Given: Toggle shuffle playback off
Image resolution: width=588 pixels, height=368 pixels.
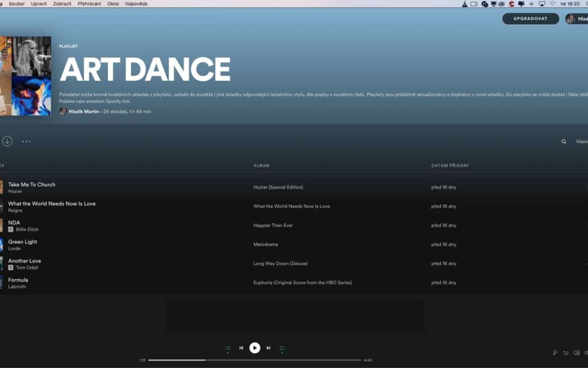Looking at the screenshot, I should pos(228,348).
